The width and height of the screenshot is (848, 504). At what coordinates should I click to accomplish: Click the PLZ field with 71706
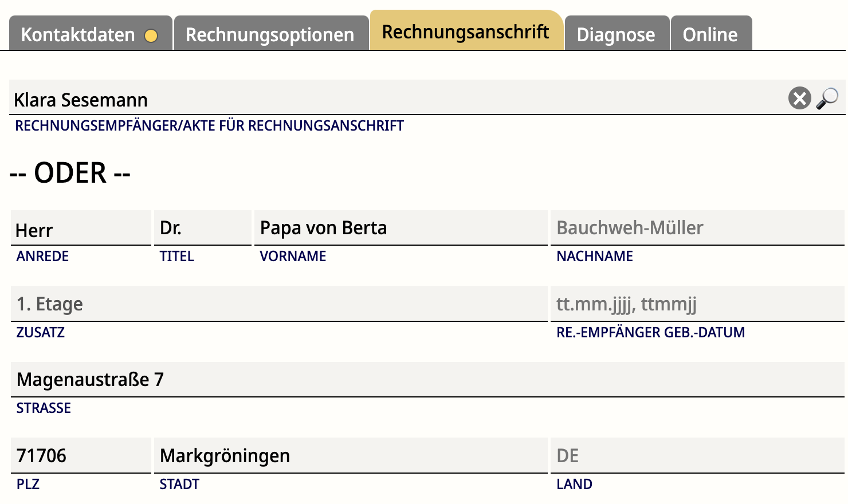point(81,456)
